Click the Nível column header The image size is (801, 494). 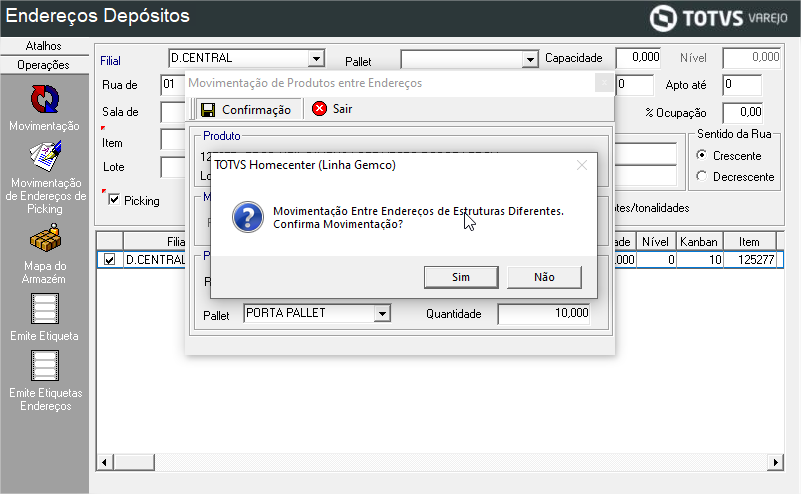coord(655,242)
